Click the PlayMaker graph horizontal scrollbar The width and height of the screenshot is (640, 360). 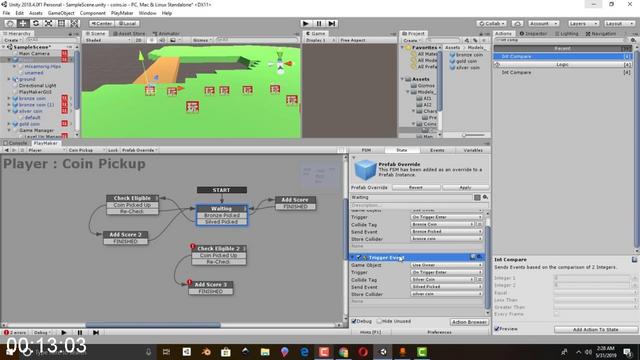click(x=153, y=325)
